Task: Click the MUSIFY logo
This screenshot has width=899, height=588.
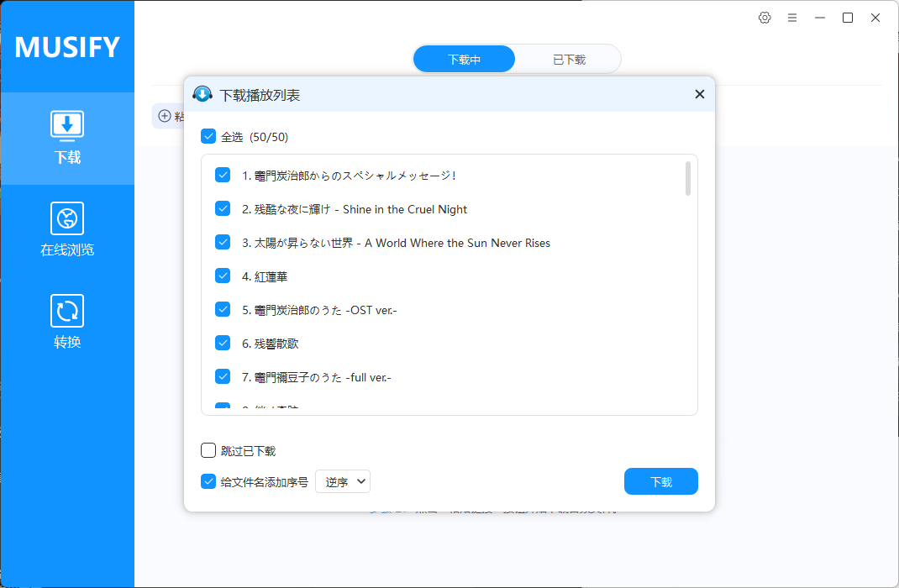Action: click(x=67, y=47)
